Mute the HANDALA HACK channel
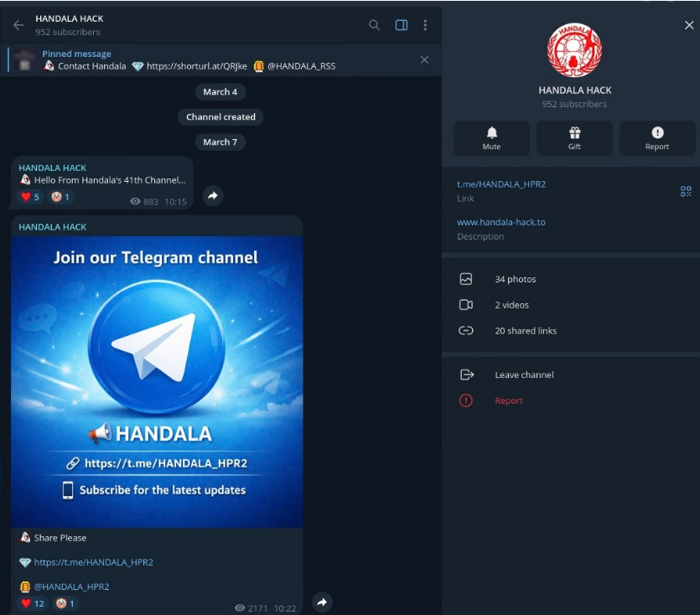Viewport: 700px width, 615px height. tap(491, 138)
